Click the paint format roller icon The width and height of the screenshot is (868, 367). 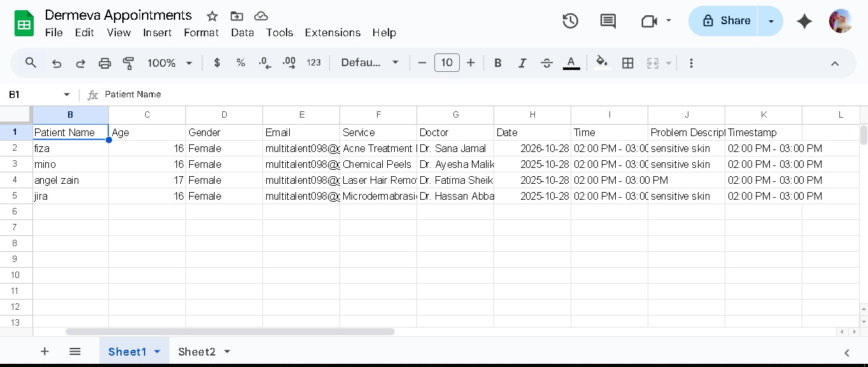pyautogui.click(x=129, y=63)
